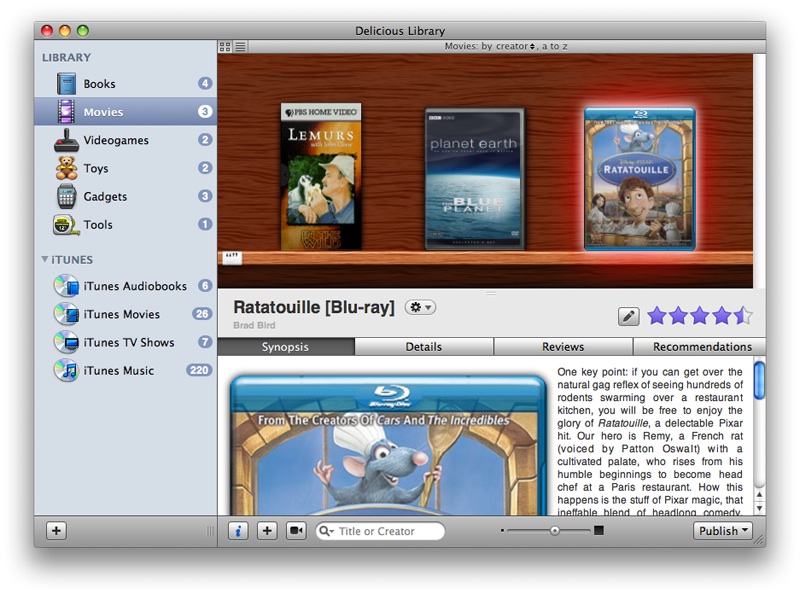Change the sort order dropdown for Movies
Screen dimensions: 800x594
515,46
